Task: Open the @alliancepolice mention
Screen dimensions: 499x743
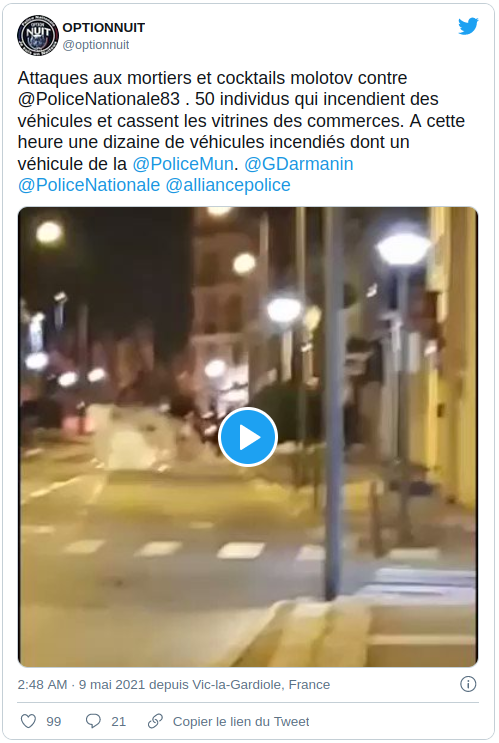Action: pos(228,185)
